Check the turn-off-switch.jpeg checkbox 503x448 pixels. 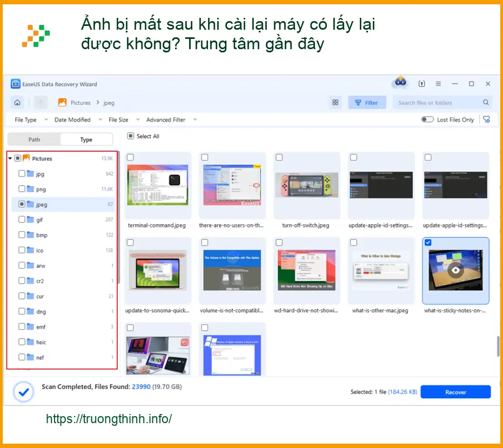279,157
